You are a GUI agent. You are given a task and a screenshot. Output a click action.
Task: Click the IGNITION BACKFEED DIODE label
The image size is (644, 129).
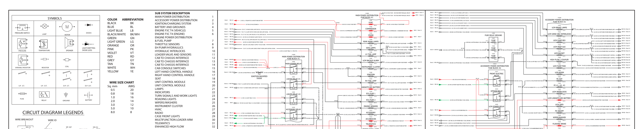click(259, 77)
